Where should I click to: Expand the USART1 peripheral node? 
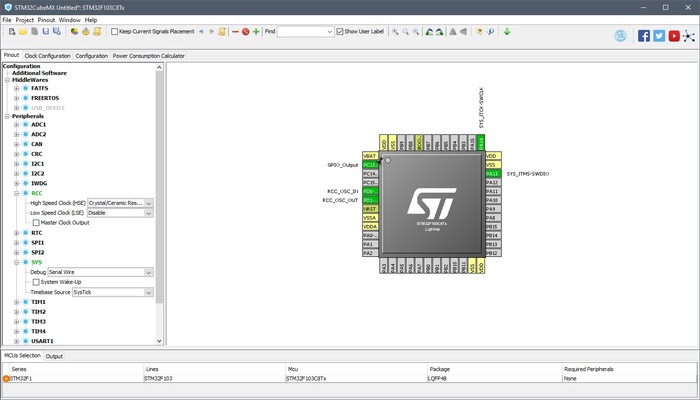(x=17, y=341)
